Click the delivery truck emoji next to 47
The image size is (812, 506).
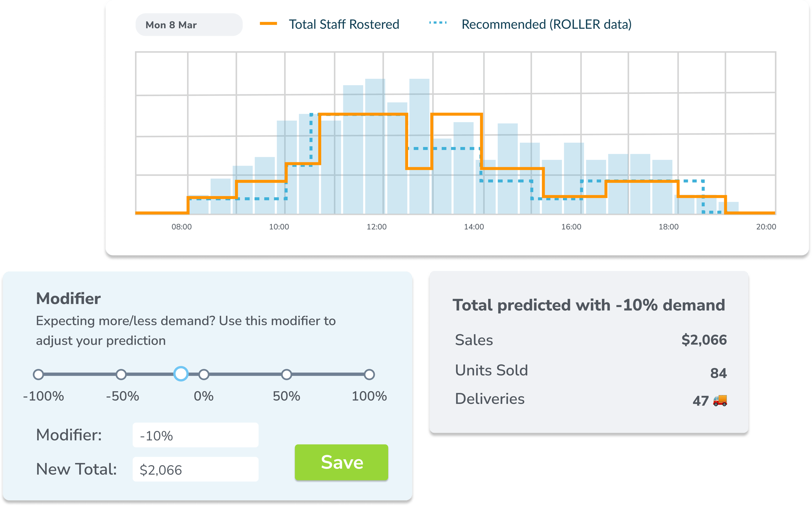coord(719,399)
